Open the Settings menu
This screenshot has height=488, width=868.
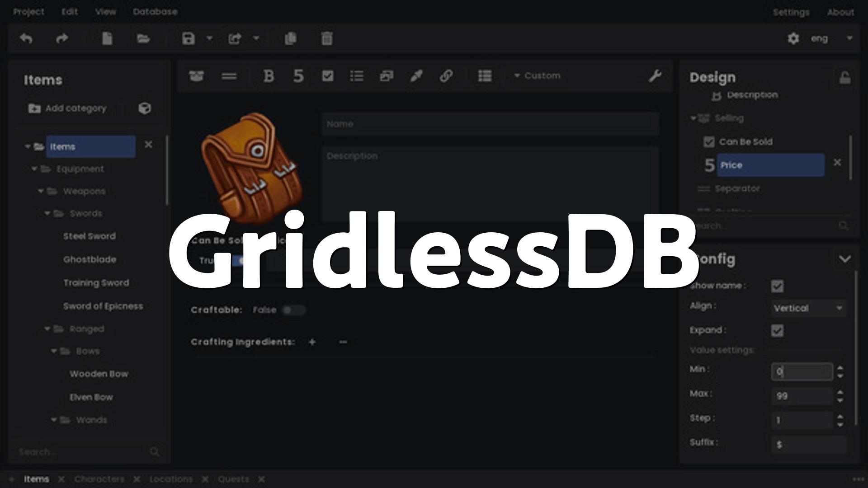point(791,12)
